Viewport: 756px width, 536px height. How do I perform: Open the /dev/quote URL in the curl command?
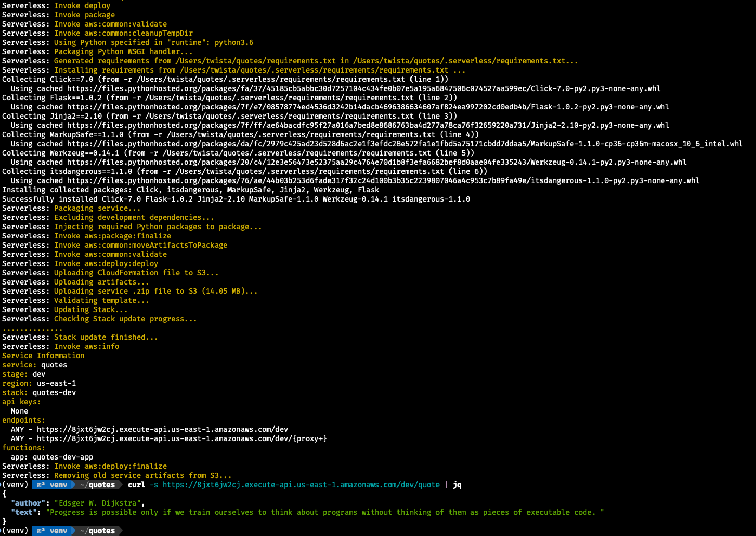301,485
